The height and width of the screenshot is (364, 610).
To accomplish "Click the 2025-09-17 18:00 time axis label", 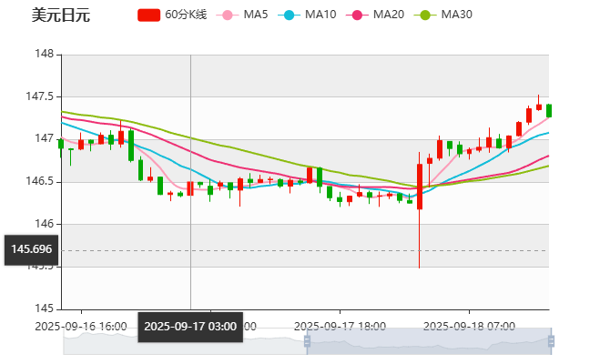I will coord(341,326).
